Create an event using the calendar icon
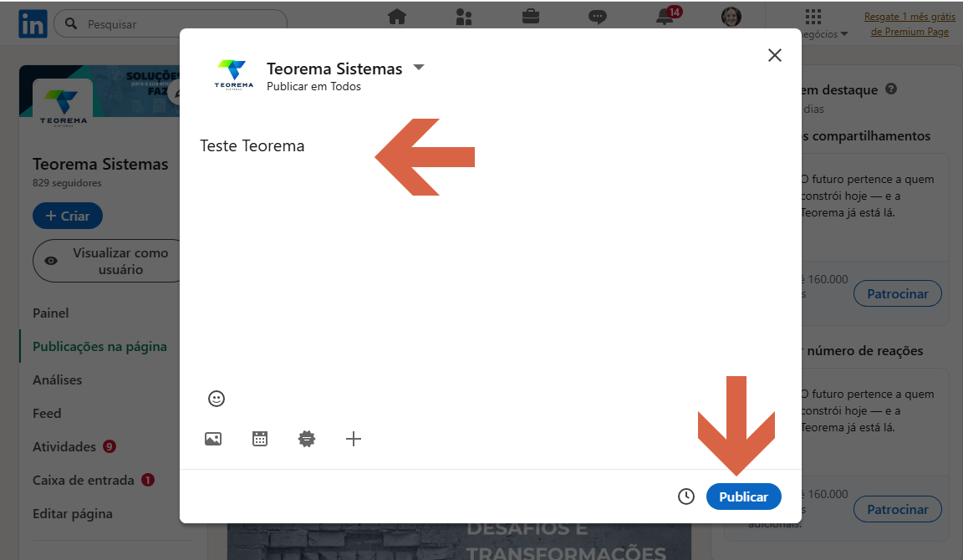The width and height of the screenshot is (963, 560). click(260, 439)
